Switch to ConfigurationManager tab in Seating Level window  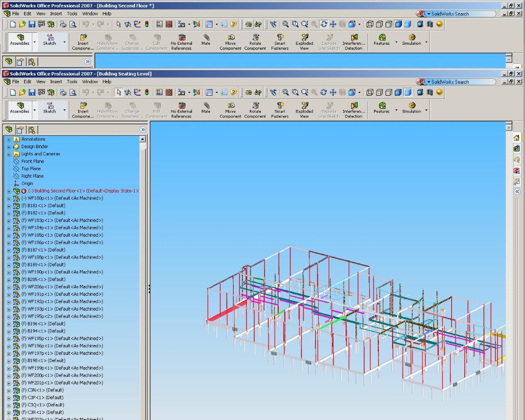click(x=32, y=130)
